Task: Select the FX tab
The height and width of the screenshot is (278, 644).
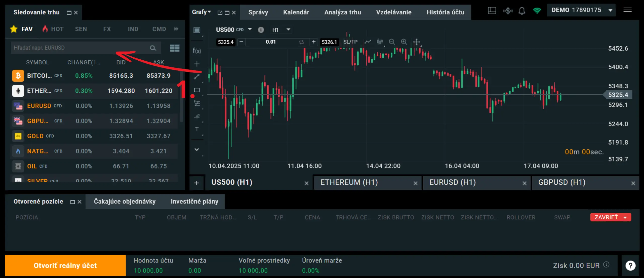Action: (x=107, y=29)
